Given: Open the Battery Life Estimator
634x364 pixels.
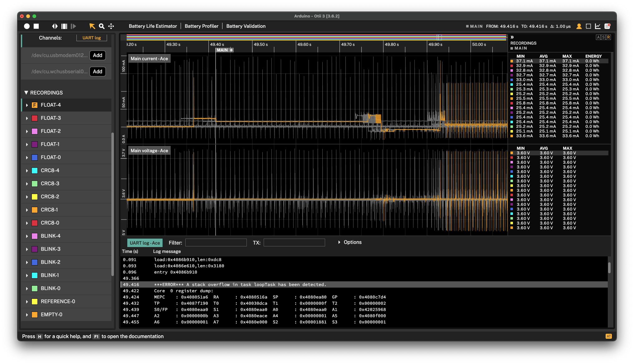Looking at the screenshot, I should [x=153, y=26].
